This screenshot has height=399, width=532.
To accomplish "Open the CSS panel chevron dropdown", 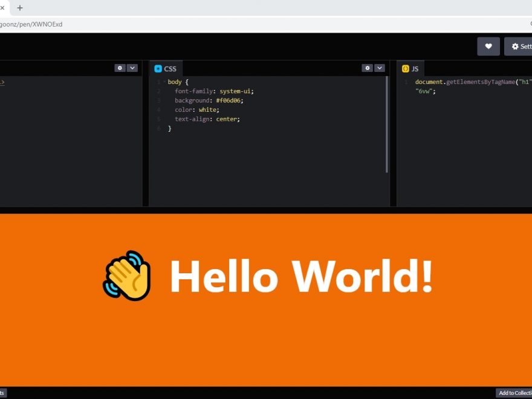I will click(x=380, y=68).
